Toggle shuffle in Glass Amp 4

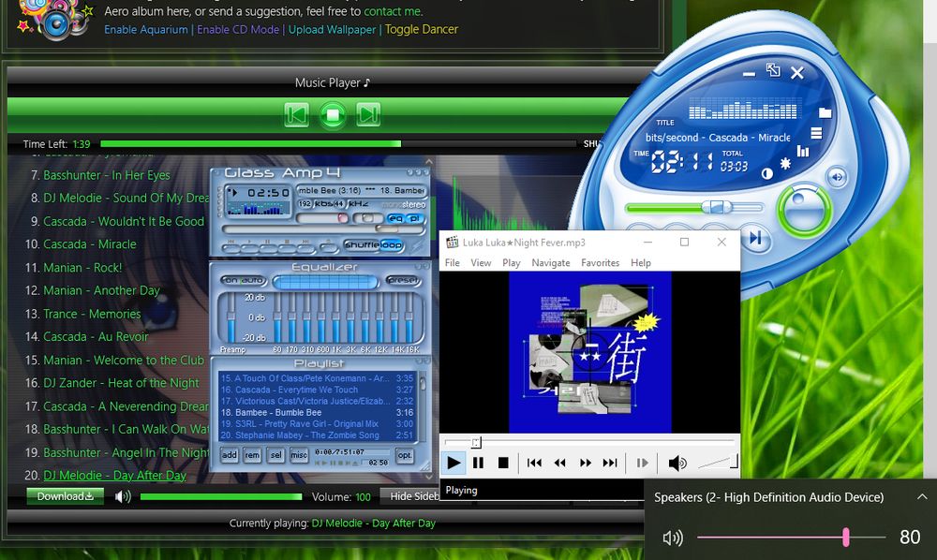click(361, 244)
